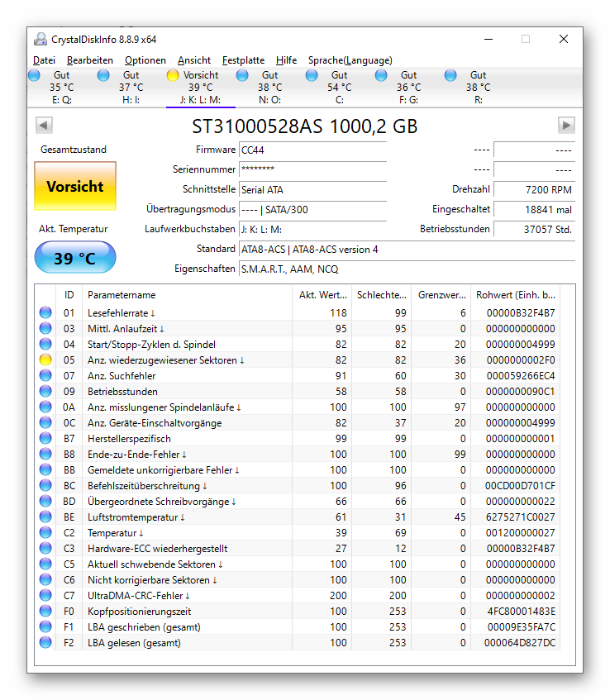Click status icon for UltraDMA-CRC-Fehler row
Viewport: 610px width, 700px height.
click(x=45, y=595)
